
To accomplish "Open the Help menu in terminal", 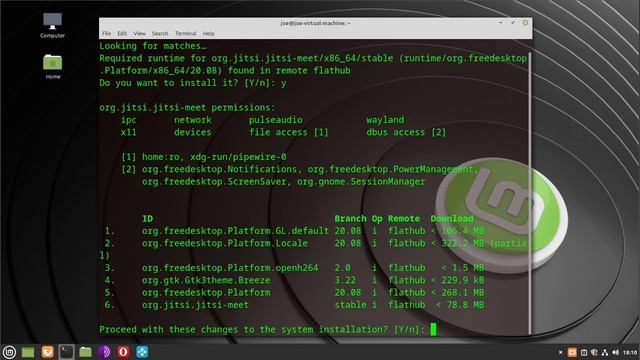I will click(208, 33).
